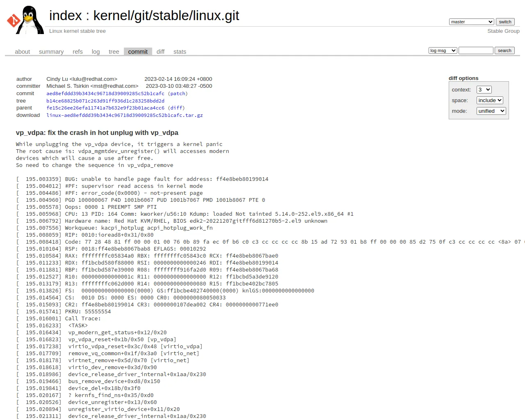The image size is (525, 420).
Task: Open the index link in the header
Action: (x=66, y=16)
